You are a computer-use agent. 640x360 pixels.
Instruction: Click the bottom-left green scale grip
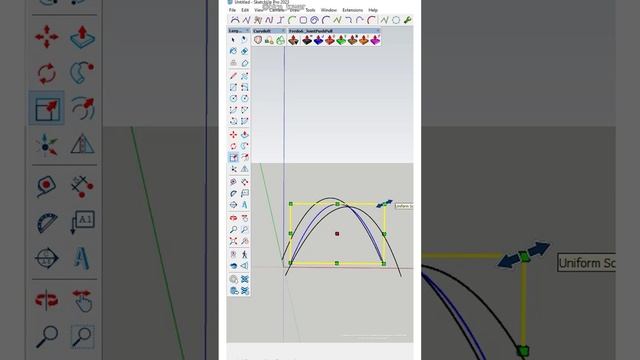[x=291, y=263]
